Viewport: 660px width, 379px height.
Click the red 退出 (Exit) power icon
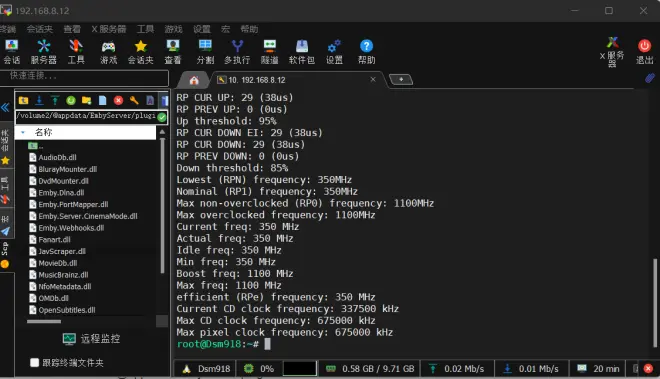tap(644, 51)
